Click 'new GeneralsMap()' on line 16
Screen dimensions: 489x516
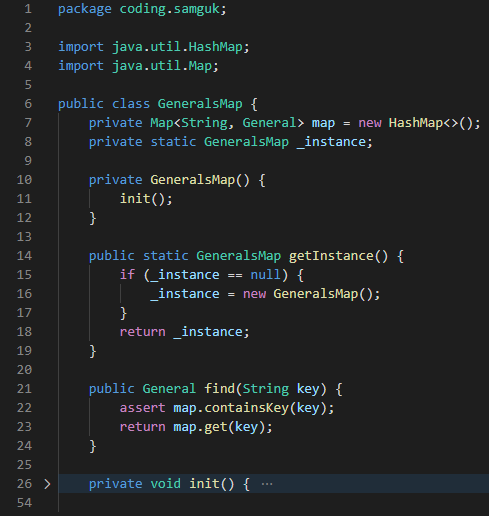pos(307,294)
